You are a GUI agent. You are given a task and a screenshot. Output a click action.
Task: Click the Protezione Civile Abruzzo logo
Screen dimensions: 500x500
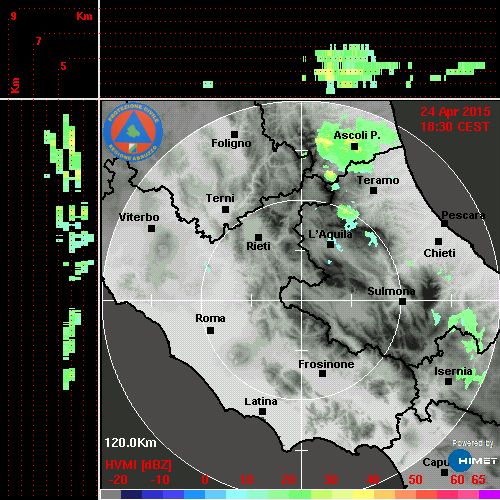click(x=133, y=132)
